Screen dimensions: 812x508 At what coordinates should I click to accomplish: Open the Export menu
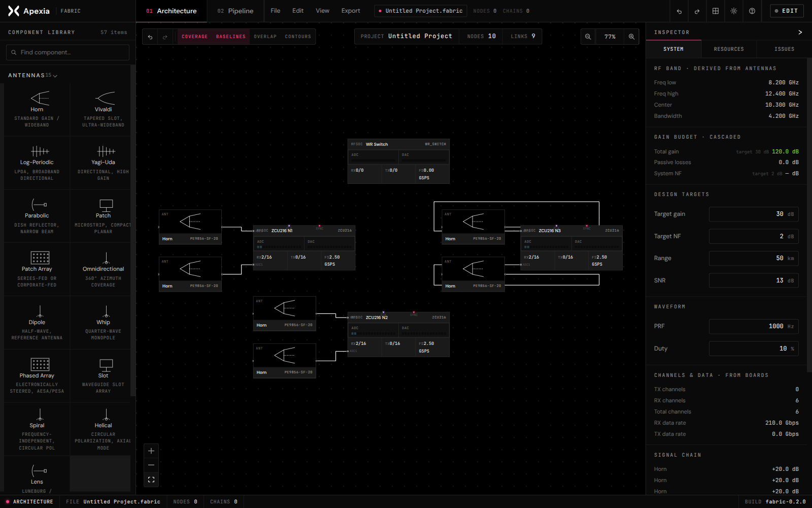351,11
